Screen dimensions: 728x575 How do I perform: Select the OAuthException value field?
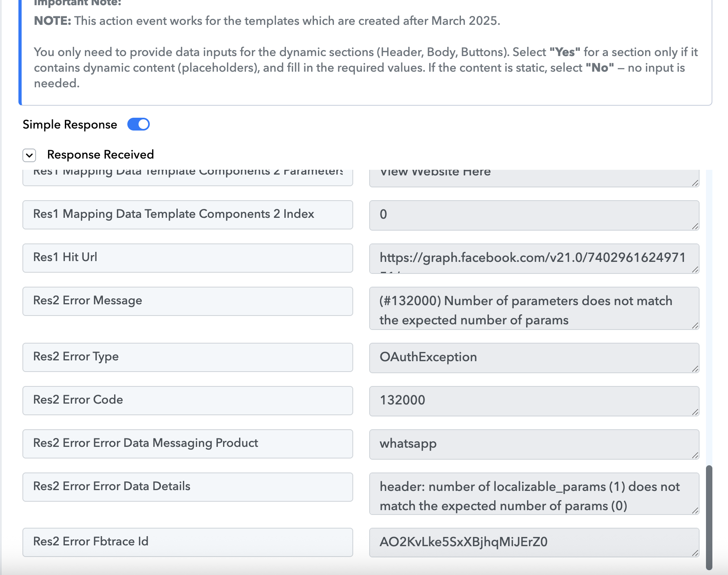click(534, 358)
